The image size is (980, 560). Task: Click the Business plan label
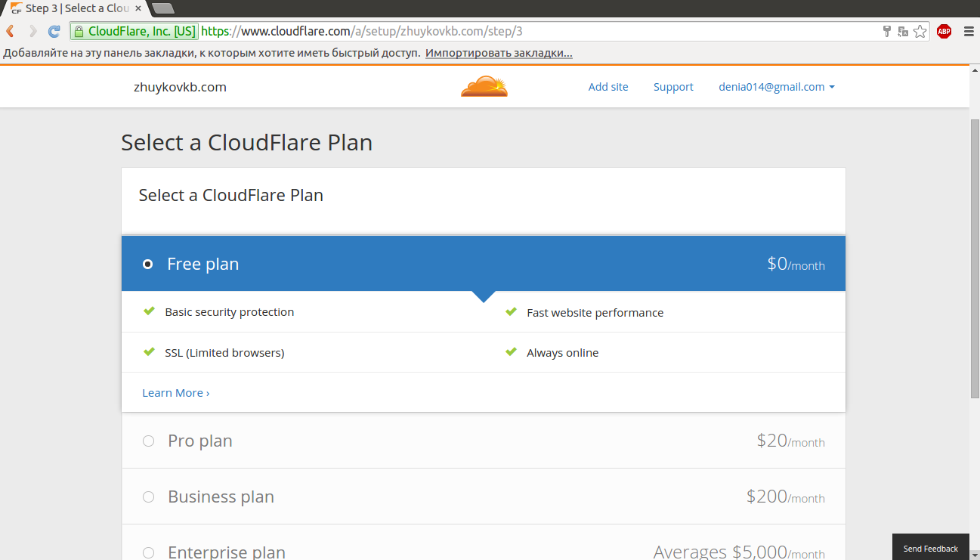(x=221, y=497)
